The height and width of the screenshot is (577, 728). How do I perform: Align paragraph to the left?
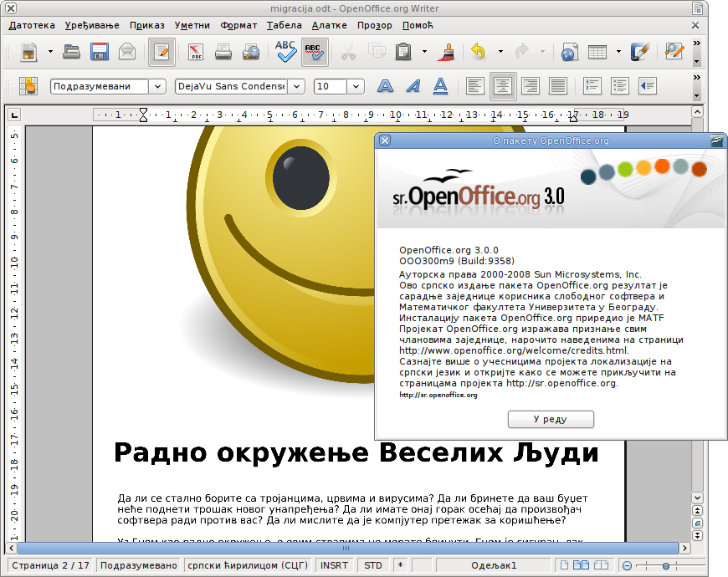[475, 86]
